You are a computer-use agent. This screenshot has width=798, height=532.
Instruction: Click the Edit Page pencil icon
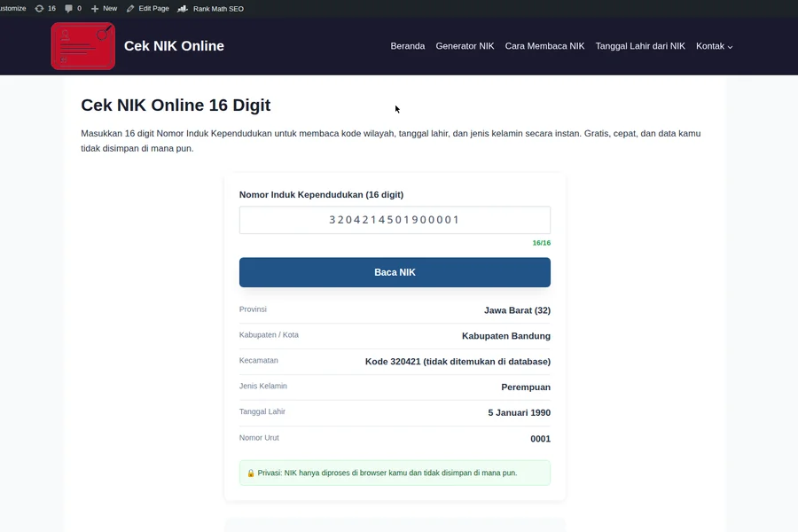tap(130, 9)
